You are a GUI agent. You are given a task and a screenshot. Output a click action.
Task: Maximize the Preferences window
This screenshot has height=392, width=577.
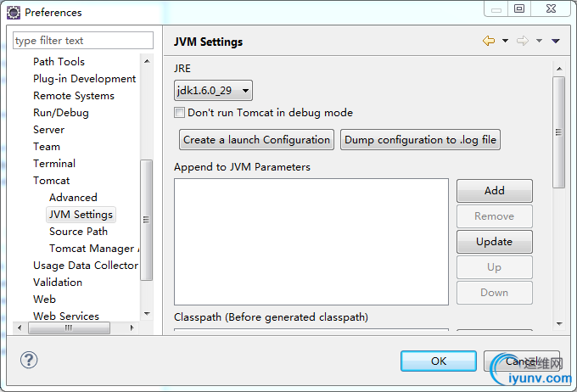pyautogui.click(x=519, y=8)
